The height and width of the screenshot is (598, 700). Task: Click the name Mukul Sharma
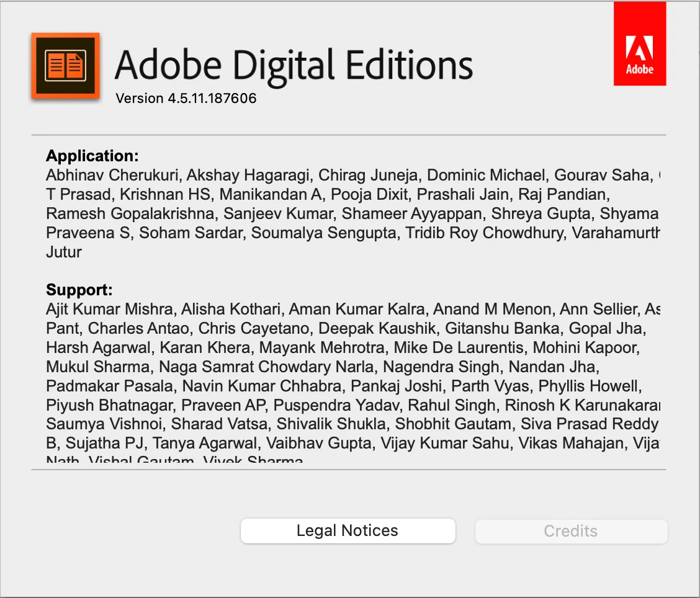point(98,367)
